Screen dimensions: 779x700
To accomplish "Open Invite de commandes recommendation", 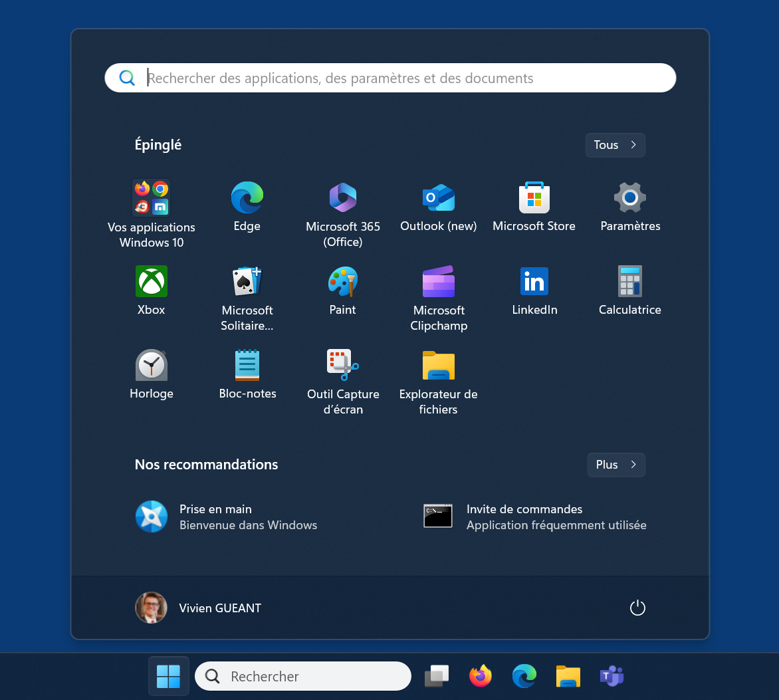I will click(x=534, y=517).
